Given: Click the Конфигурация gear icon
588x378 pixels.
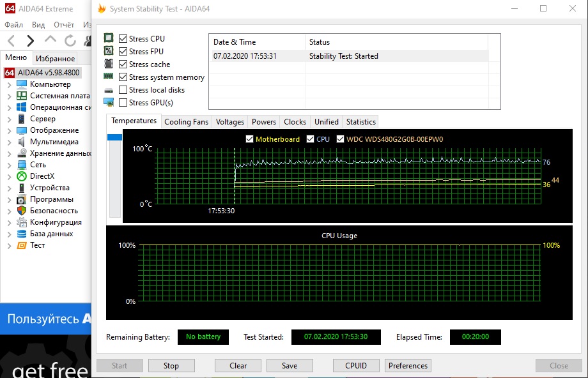Looking at the screenshot, I should 22,222.
